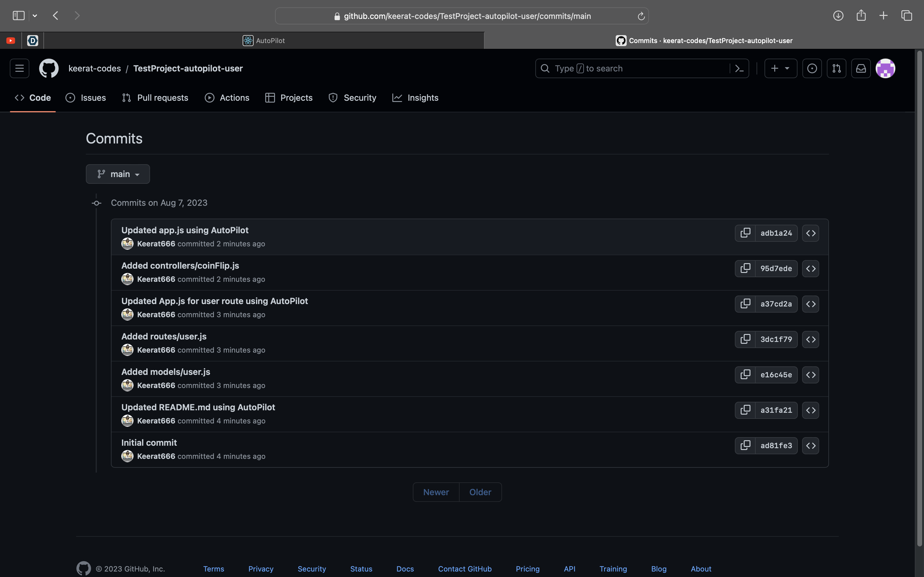The image size is (924, 577).
Task: Browse repository at commit a31fa21
Action: click(810, 410)
